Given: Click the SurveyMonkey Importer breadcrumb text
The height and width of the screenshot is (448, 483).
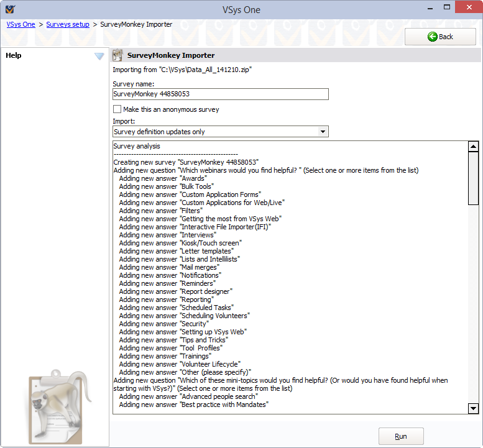Looking at the screenshot, I should pyautogui.click(x=136, y=24).
